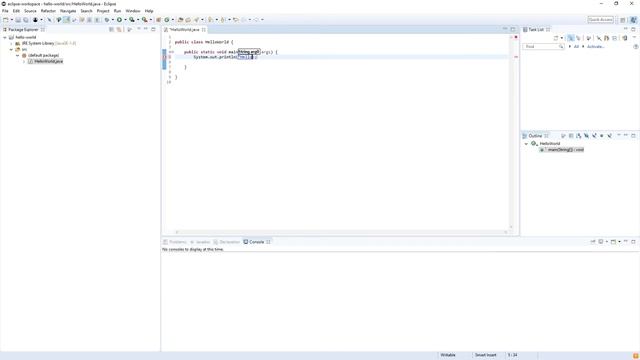Click the orange status icon at bottom right
Viewport: 640px width, 360px height.
click(x=636, y=356)
